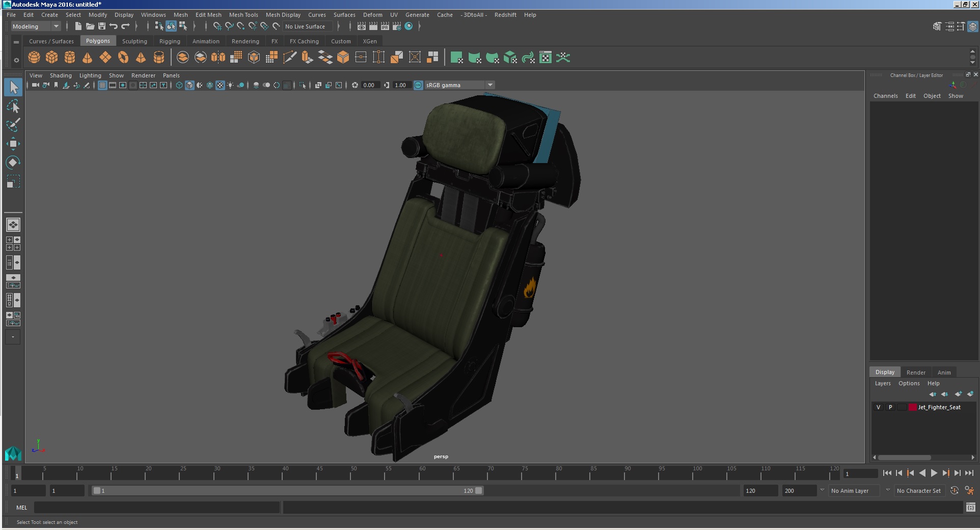
Task: Open the Options menu in Layer Editor
Action: coord(909,383)
